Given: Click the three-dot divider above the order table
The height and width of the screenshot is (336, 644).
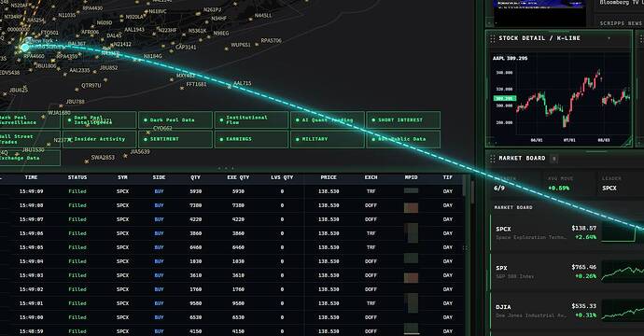Looking at the screenshot, I should [226, 168].
